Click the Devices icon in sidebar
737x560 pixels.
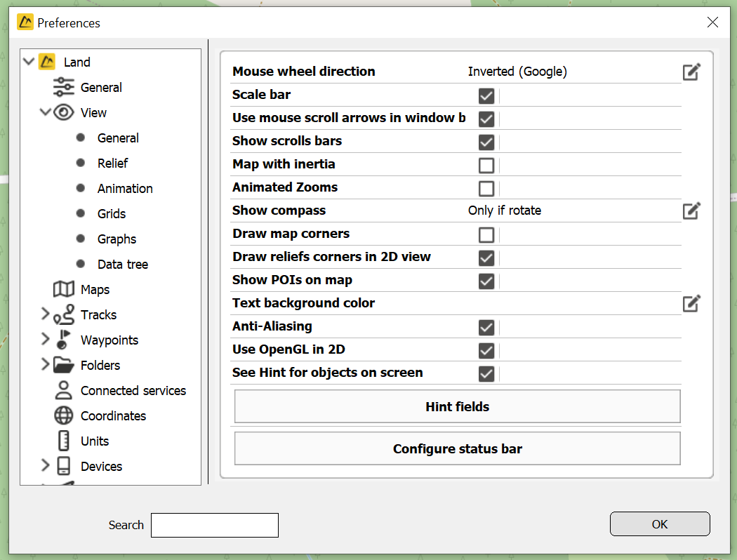64,466
